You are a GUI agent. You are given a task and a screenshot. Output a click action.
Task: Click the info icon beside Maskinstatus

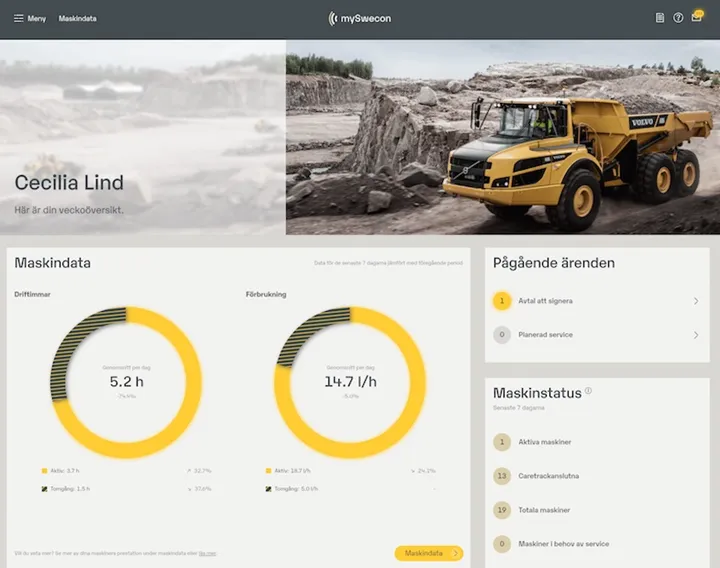tap(588, 391)
